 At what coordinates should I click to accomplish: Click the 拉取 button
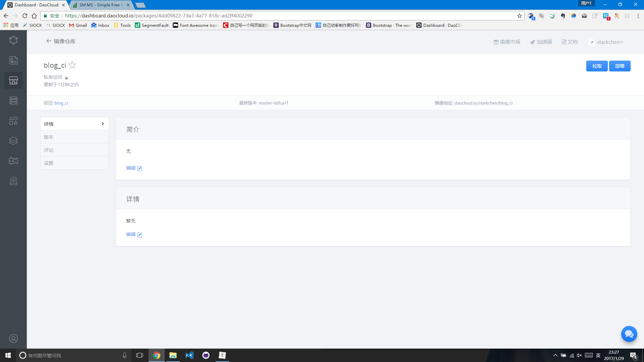coord(597,66)
